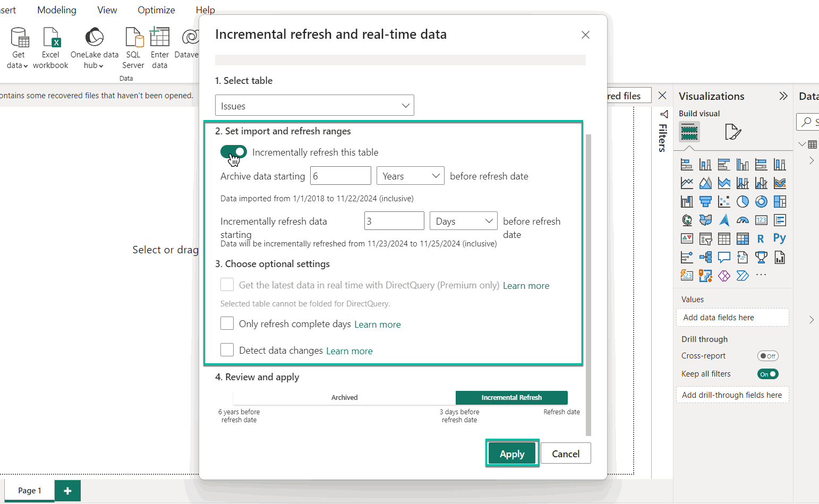Click the Archive data starting number field

pos(340,176)
